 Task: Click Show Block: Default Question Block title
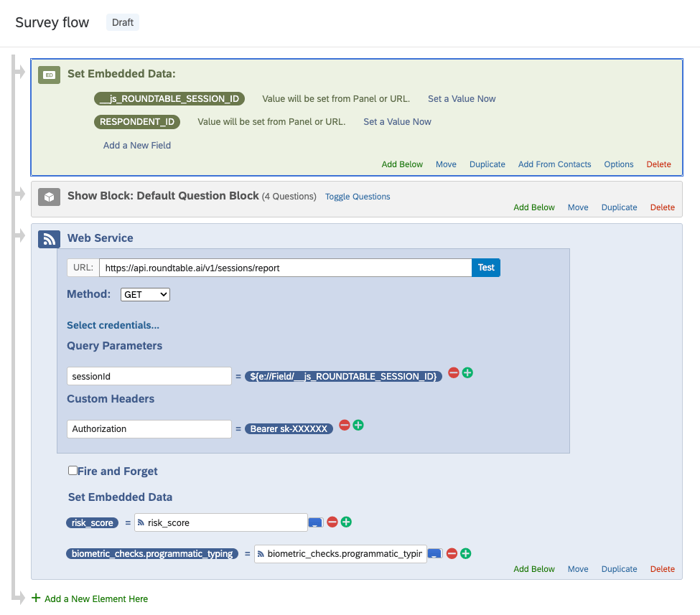point(163,196)
